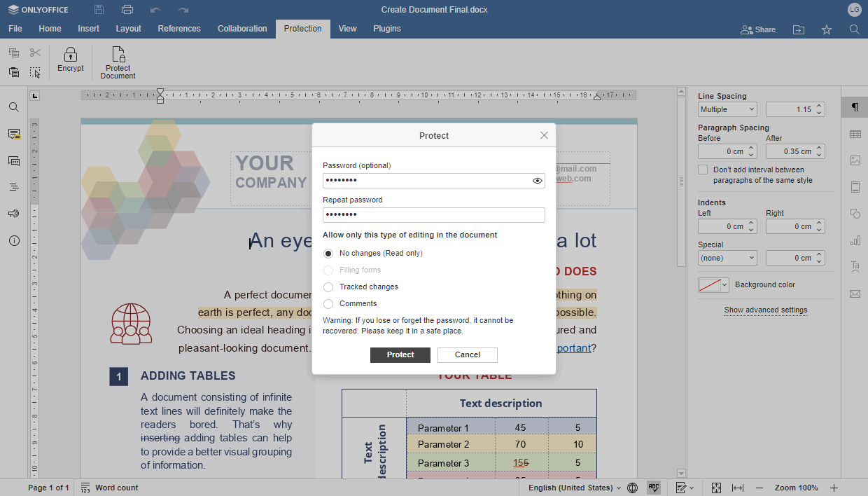This screenshot has height=496, width=868.
Task: Open the Special indent dropdown
Action: (x=727, y=258)
